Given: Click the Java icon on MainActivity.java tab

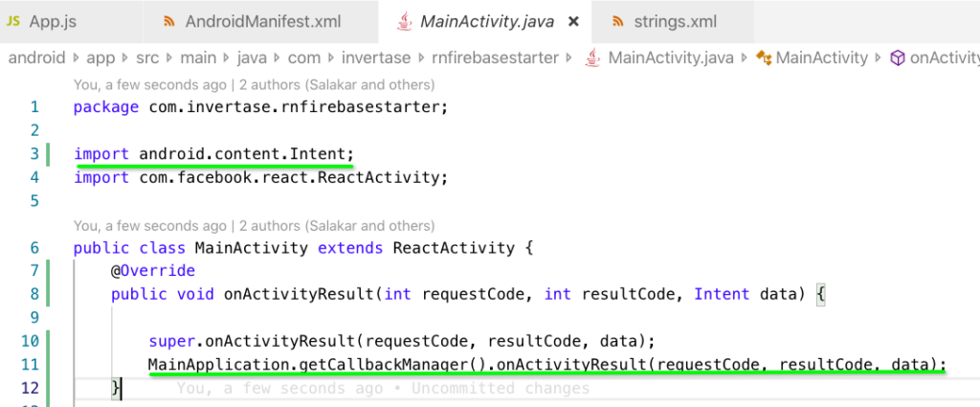Looking at the screenshot, I should 405,22.
